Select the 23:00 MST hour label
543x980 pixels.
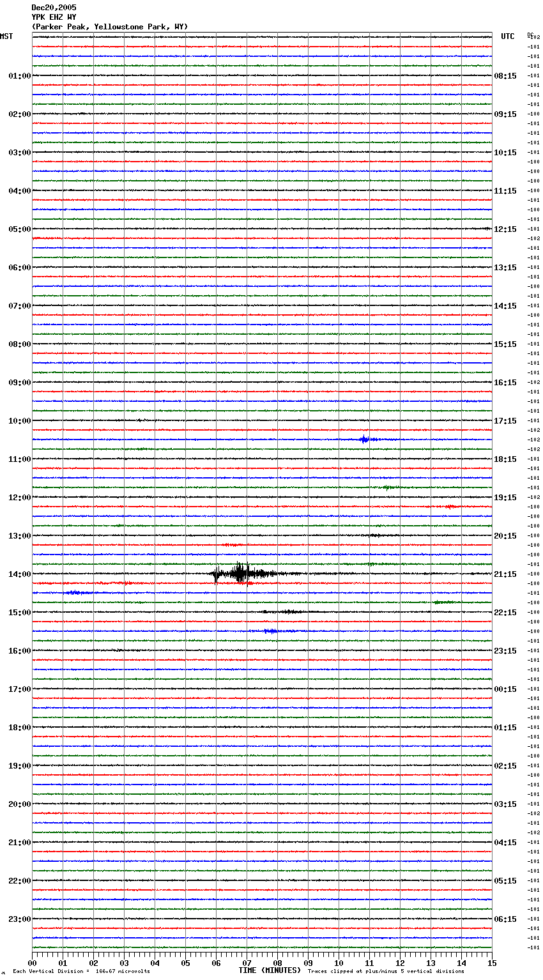(20, 919)
